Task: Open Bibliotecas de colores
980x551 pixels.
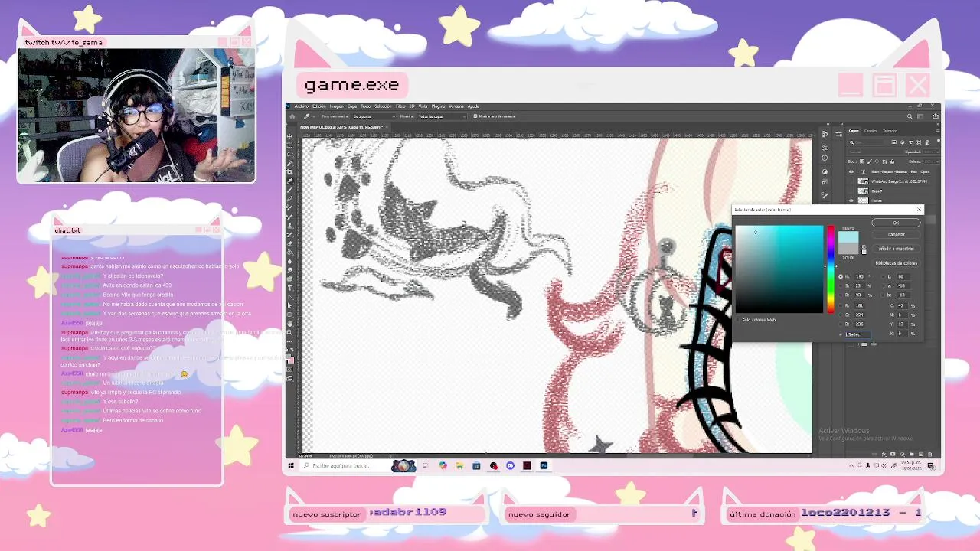Action: pyautogui.click(x=897, y=263)
